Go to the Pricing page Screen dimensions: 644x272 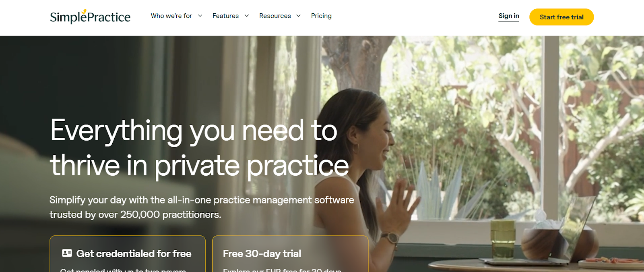(321, 16)
